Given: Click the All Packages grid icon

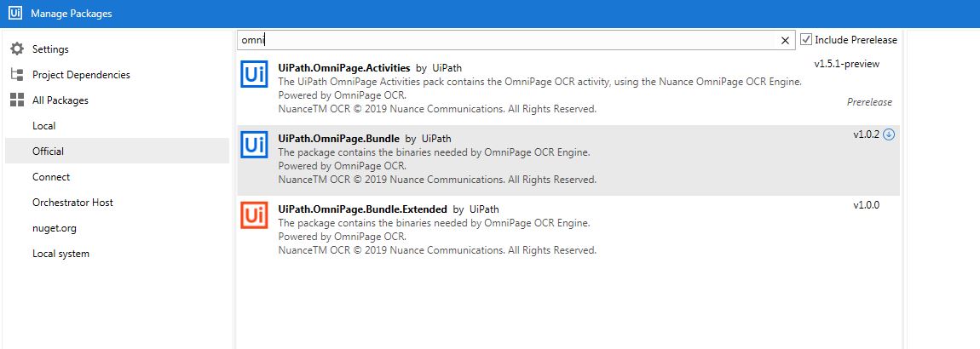Looking at the screenshot, I should point(17,100).
